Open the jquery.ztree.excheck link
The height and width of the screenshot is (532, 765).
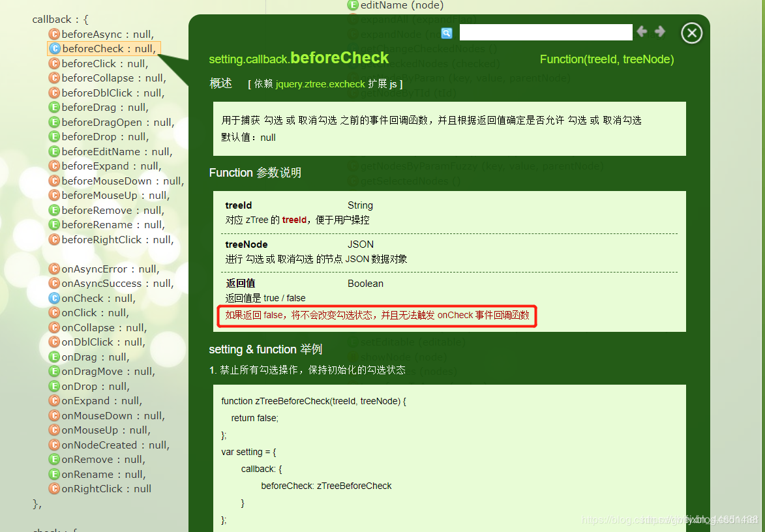pos(320,84)
